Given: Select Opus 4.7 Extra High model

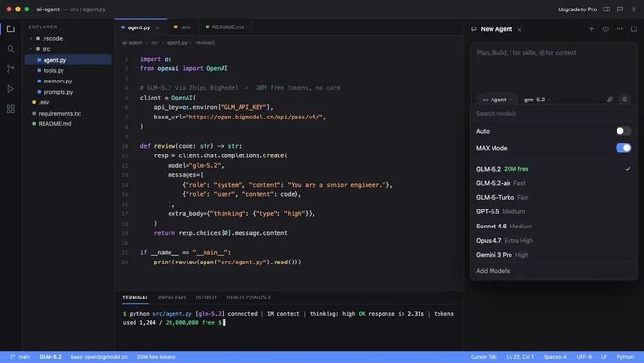Looking at the screenshot, I should tap(553, 240).
